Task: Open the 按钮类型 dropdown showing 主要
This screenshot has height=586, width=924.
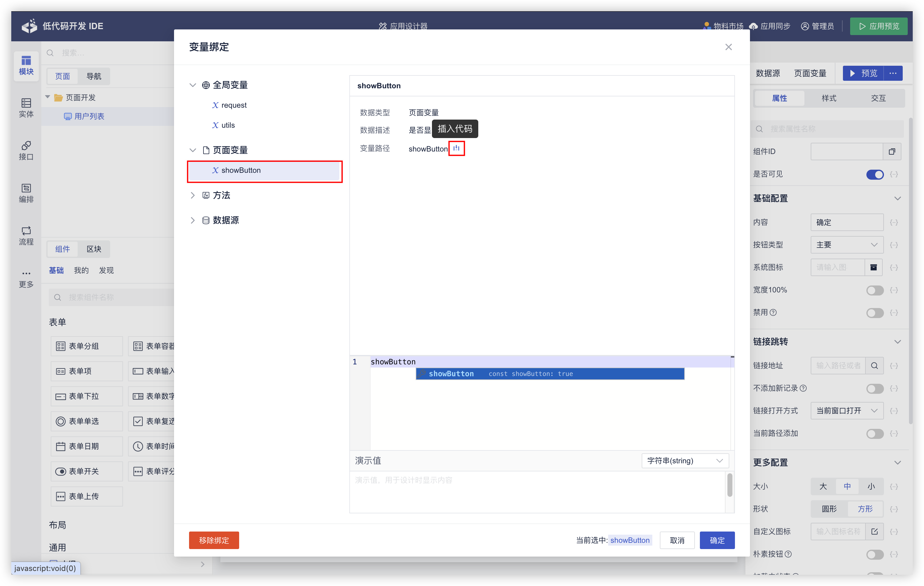Action: tap(847, 244)
